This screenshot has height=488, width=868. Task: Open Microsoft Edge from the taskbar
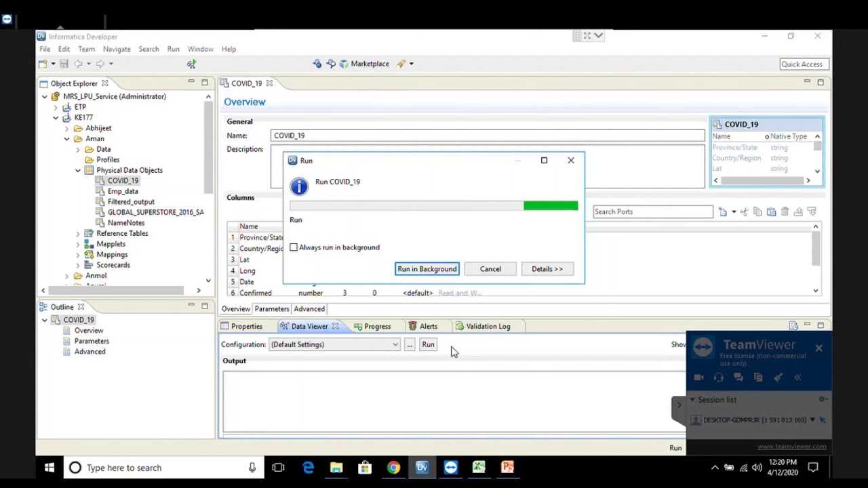click(308, 468)
